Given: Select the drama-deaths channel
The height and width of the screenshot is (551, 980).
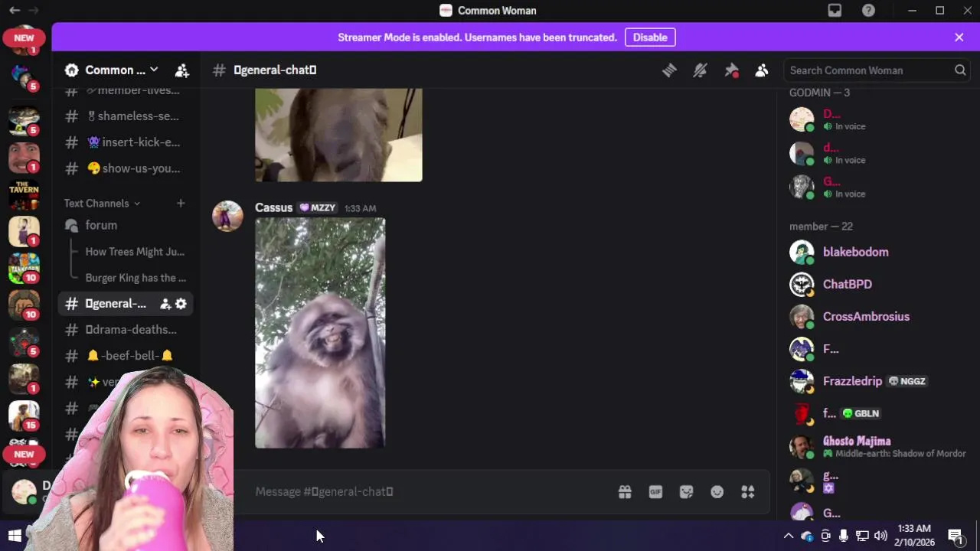Looking at the screenshot, I should click(126, 330).
